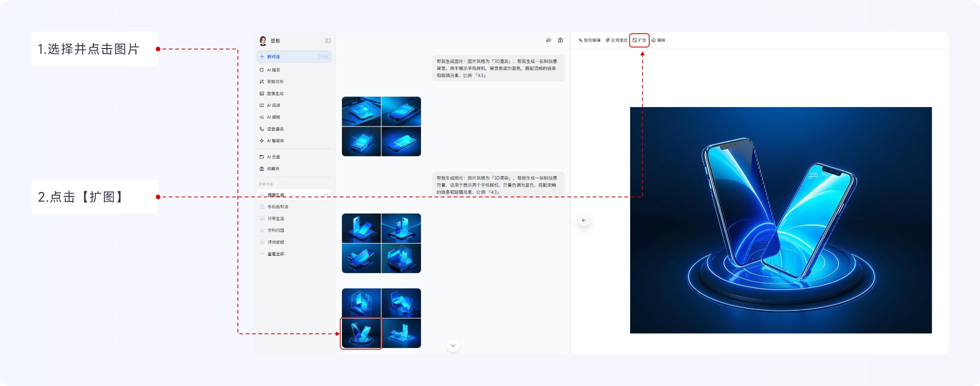Open AI 搜索 in the sidebar
This screenshot has width=980, height=386.
click(273, 70)
